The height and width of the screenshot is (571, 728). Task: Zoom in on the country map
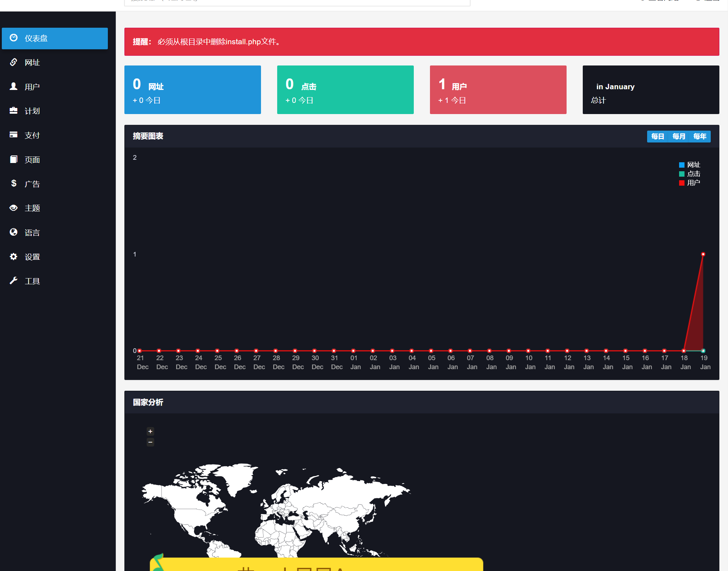coord(150,431)
